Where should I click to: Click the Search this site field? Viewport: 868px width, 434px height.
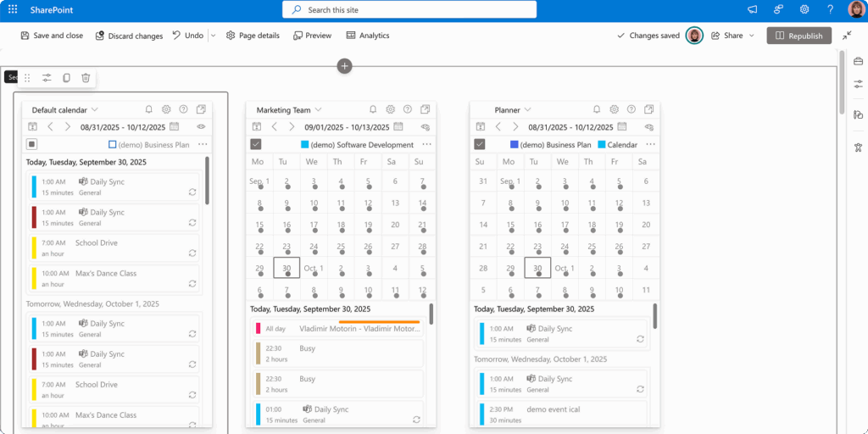tap(409, 9)
